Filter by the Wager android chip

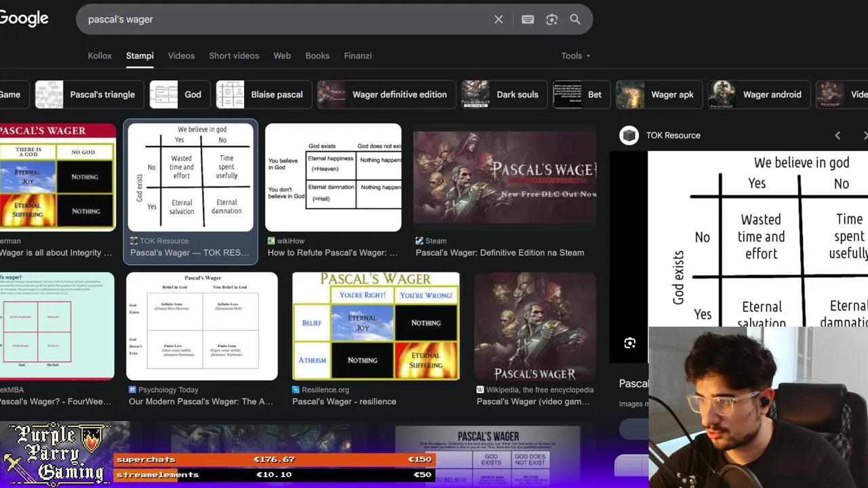pyautogui.click(x=759, y=94)
